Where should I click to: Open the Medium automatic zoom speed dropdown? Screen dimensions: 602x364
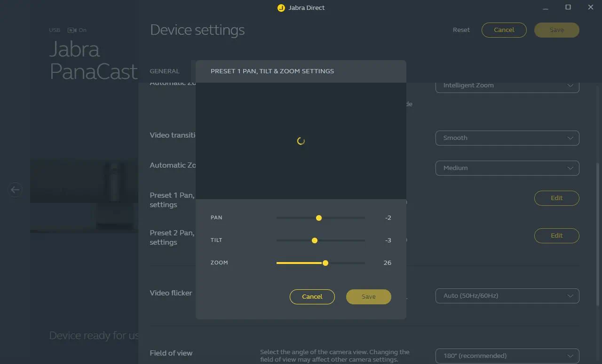click(507, 168)
